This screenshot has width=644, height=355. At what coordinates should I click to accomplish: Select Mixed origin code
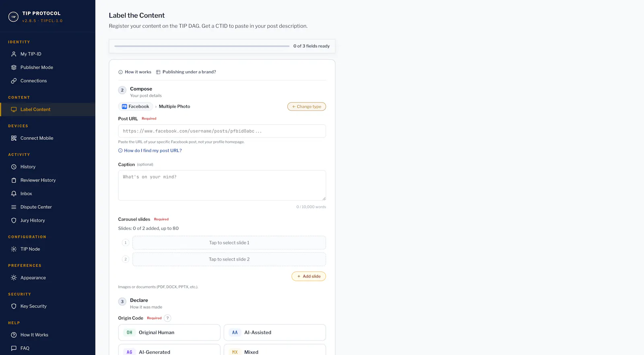point(275,350)
